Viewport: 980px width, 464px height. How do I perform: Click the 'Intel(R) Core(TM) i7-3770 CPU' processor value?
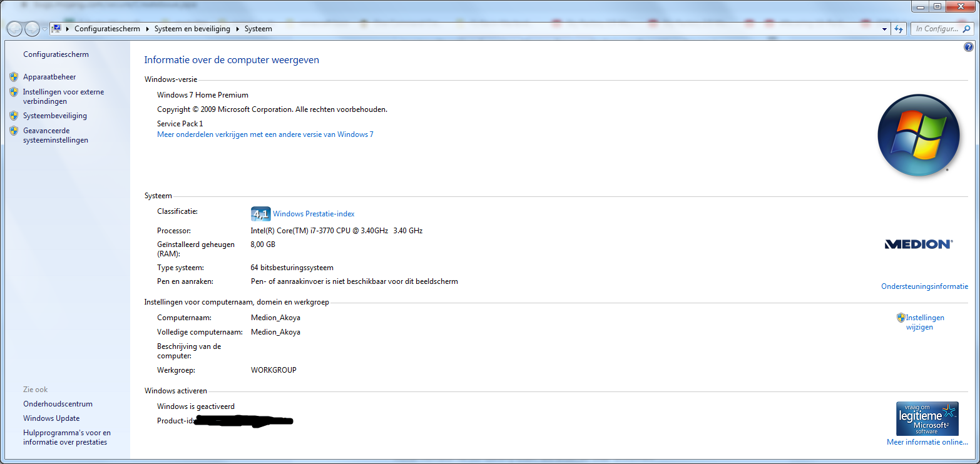coord(337,231)
